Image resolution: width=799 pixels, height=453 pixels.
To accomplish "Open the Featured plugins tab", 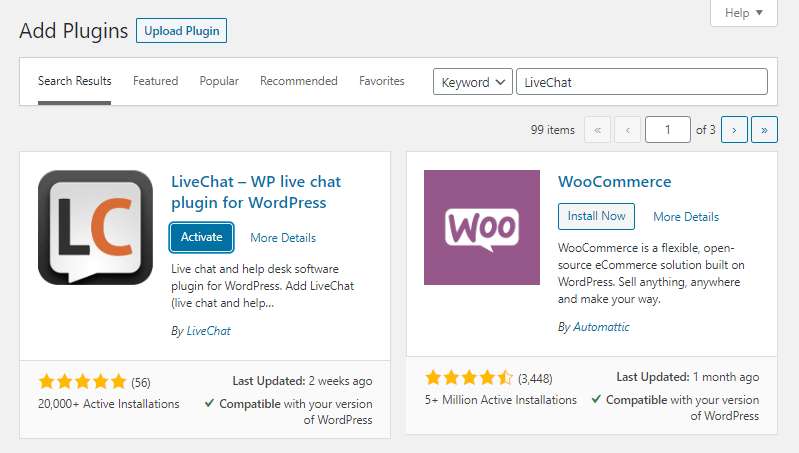I will click(155, 81).
